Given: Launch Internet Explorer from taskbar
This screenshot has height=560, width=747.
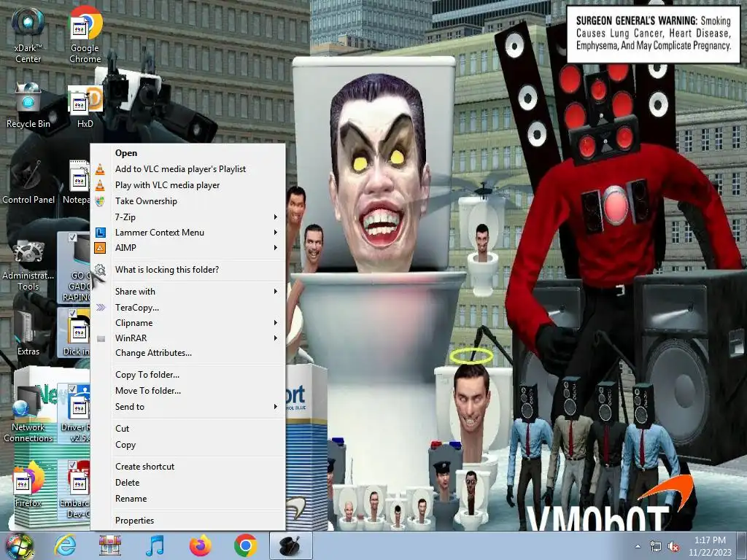Looking at the screenshot, I should [65, 545].
